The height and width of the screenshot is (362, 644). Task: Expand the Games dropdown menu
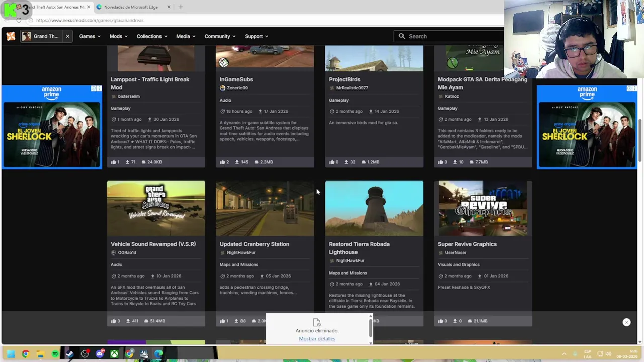click(x=90, y=36)
